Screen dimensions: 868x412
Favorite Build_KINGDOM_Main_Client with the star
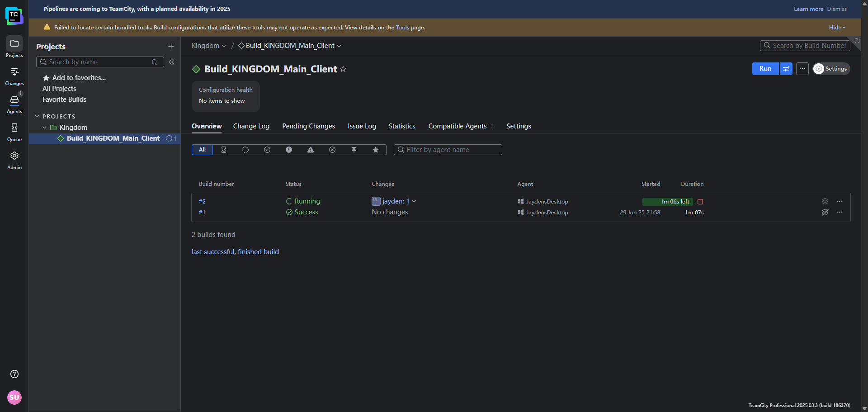pos(343,69)
